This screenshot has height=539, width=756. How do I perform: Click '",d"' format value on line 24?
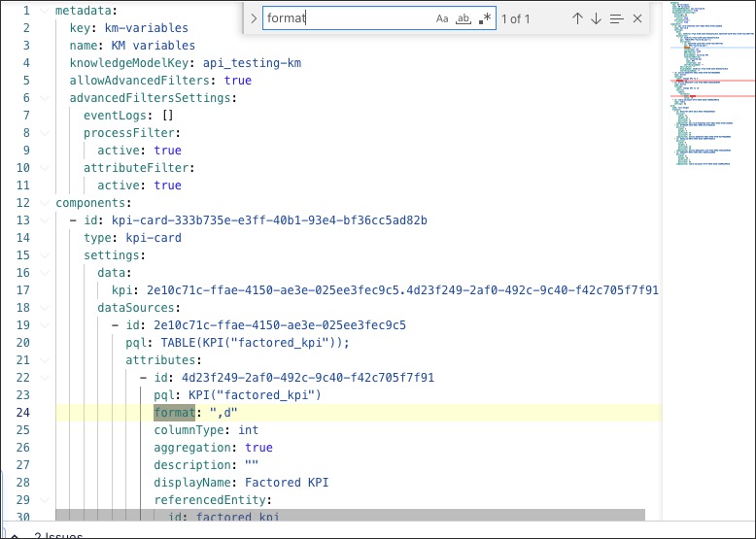(223, 413)
